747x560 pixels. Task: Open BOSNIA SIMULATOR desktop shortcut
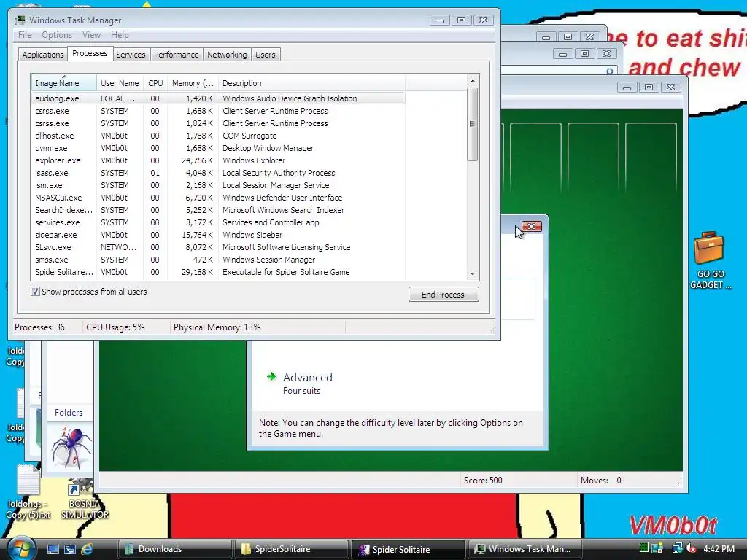(85, 499)
